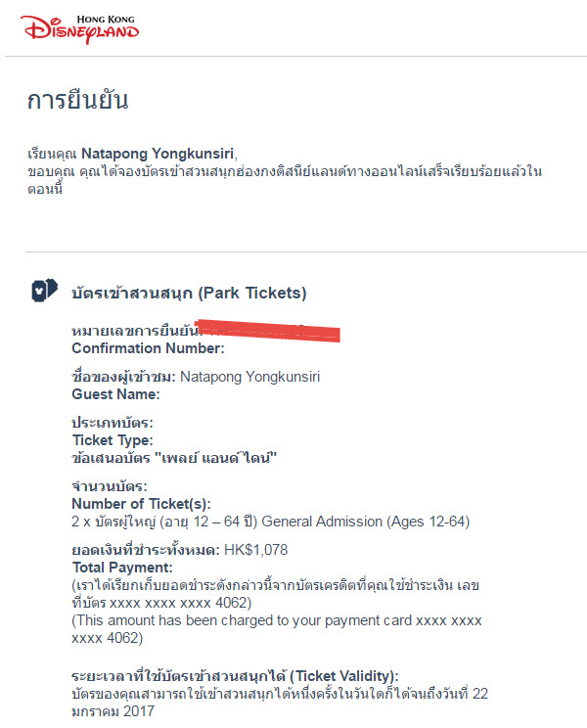Click the HK$1,078 total amount
Viewport: 587px width, 728px height.
pyautogui.click(x=255, y=550)
